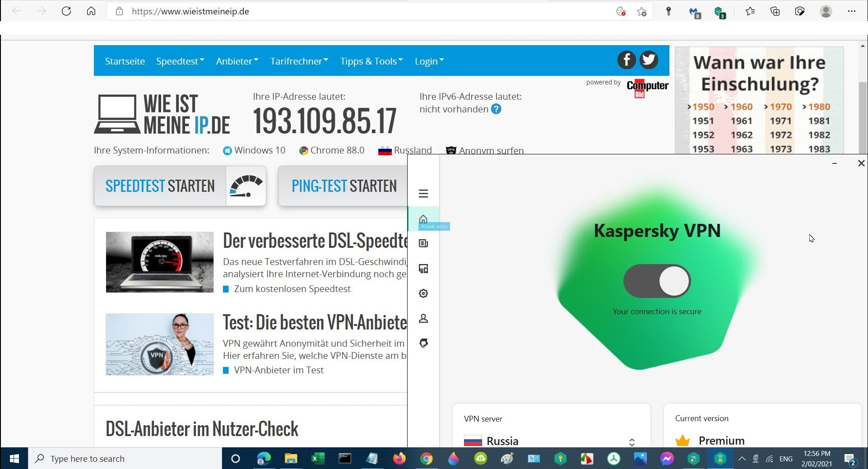Select the home icon in Kaspersky sidebar

pyautogui.click(x=423, y=219)
